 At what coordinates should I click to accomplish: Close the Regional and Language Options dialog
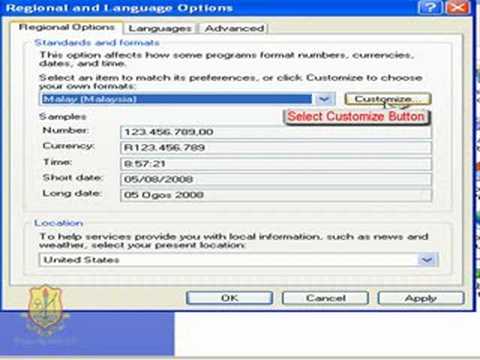[x=458, y=7]
